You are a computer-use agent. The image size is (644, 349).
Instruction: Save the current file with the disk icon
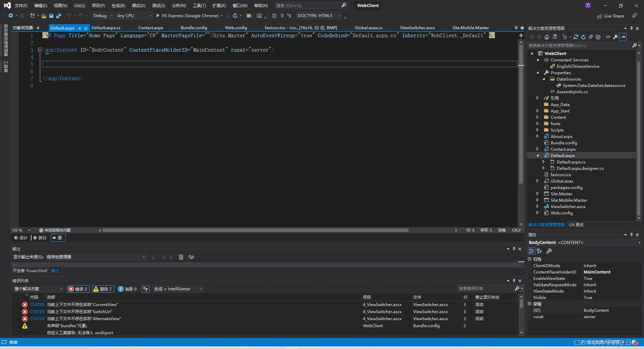(51, 16)
